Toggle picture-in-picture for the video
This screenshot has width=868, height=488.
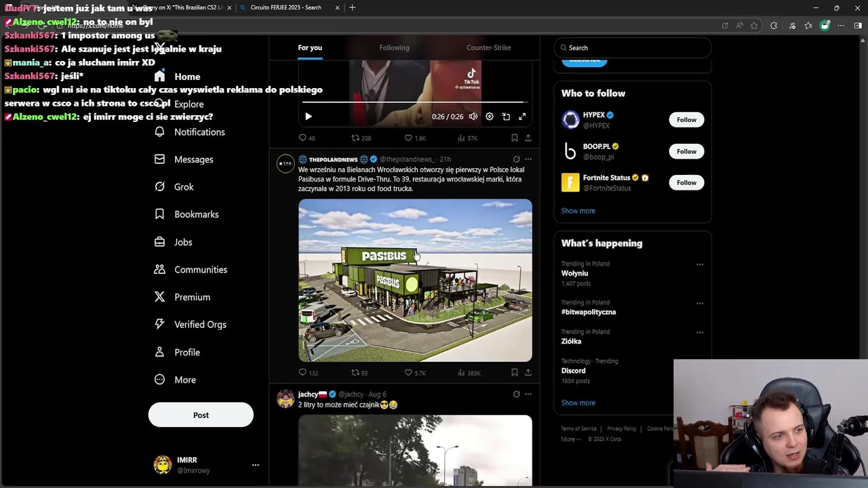click(506, 117)
